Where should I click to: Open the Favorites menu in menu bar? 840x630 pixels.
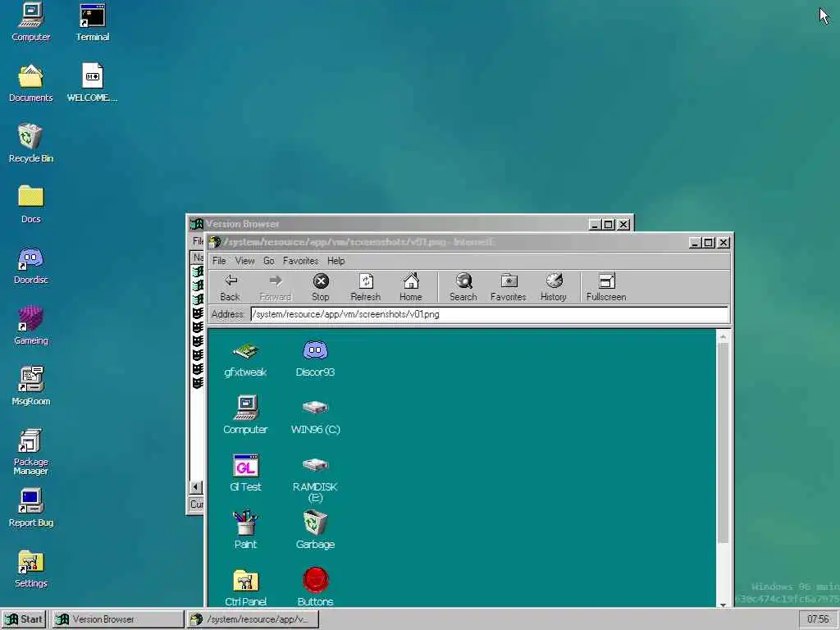(300, 261)
